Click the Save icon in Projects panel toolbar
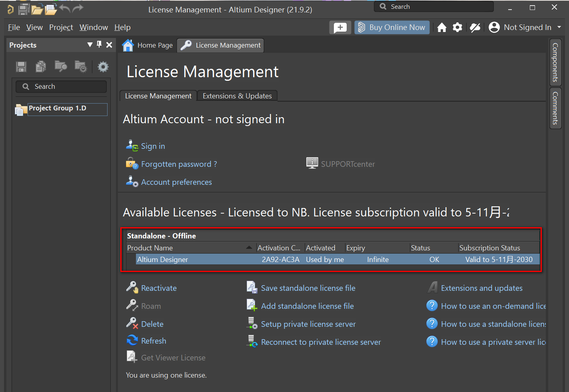This screenshot has width=569, height=392. [x=21, y=66]
